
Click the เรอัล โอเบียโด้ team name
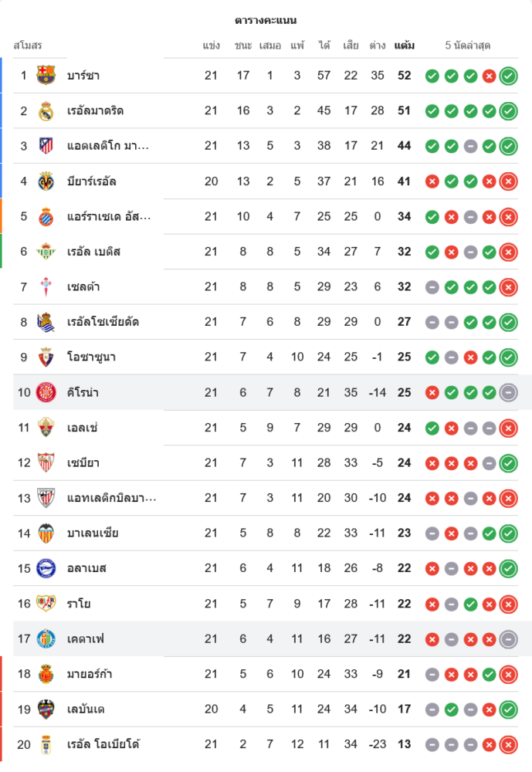pos(103,744)
